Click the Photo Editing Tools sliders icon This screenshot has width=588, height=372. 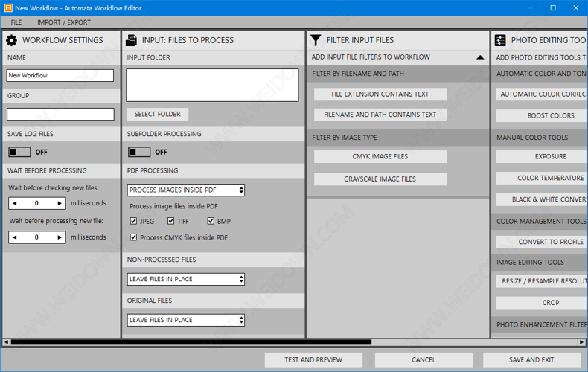(500, 40)
